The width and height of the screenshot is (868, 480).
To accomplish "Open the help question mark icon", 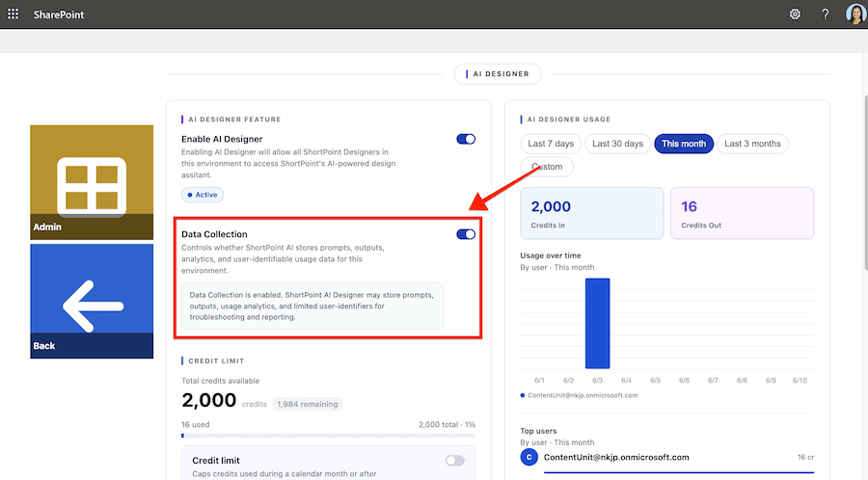I will pos(826,14).
